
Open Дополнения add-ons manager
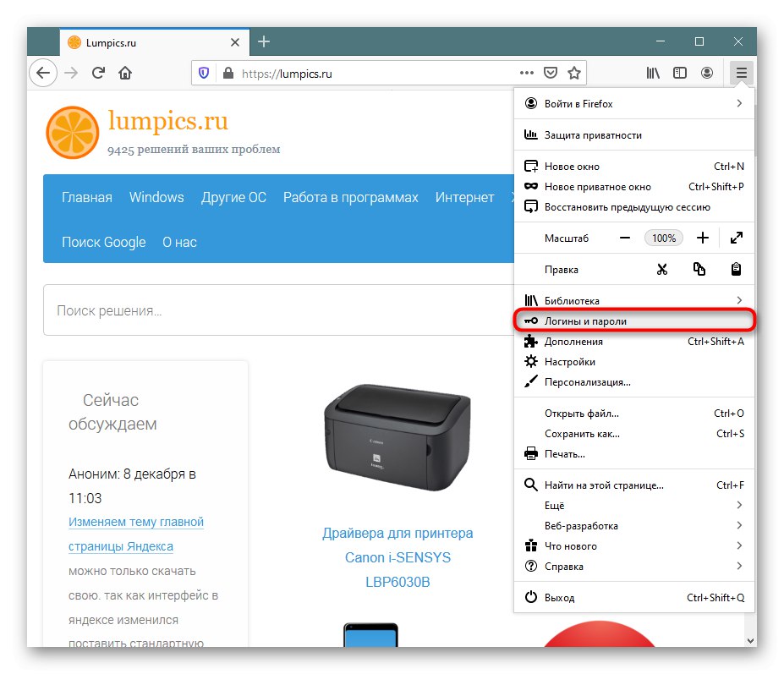coord(634,342)
